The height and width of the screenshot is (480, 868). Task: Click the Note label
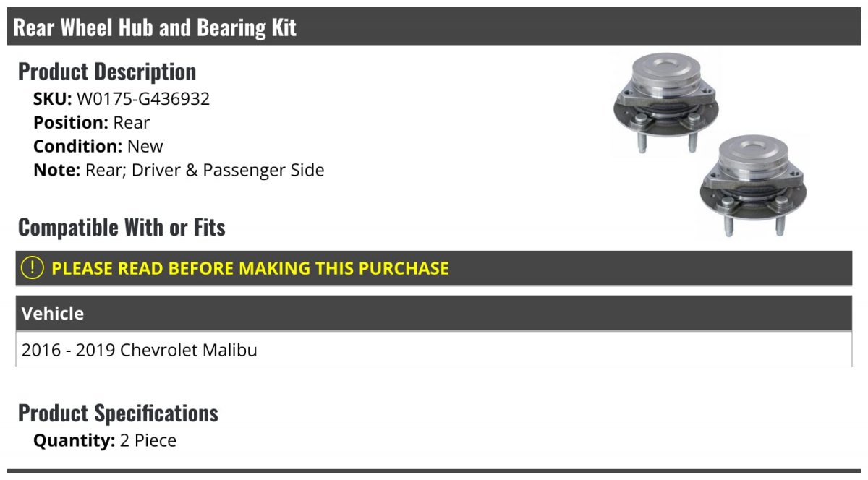point(56,171)
